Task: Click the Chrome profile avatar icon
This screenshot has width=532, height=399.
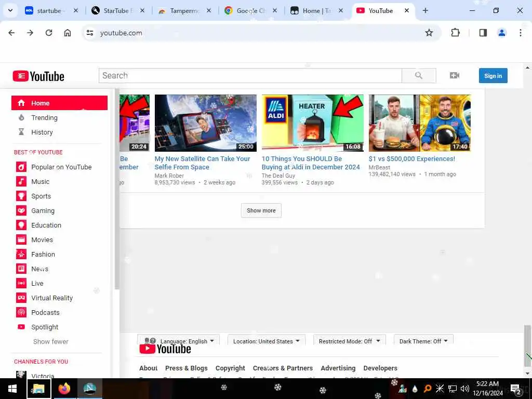Action: click(x=501, y=33)
